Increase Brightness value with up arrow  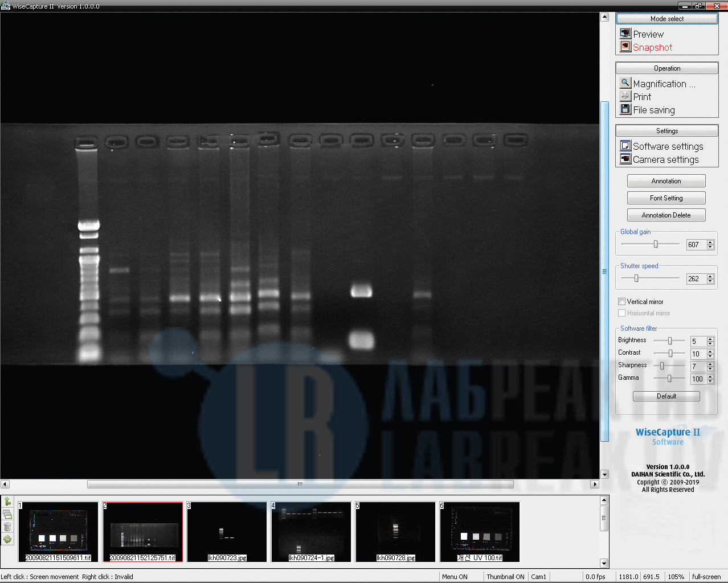click(x=710, y=339)
